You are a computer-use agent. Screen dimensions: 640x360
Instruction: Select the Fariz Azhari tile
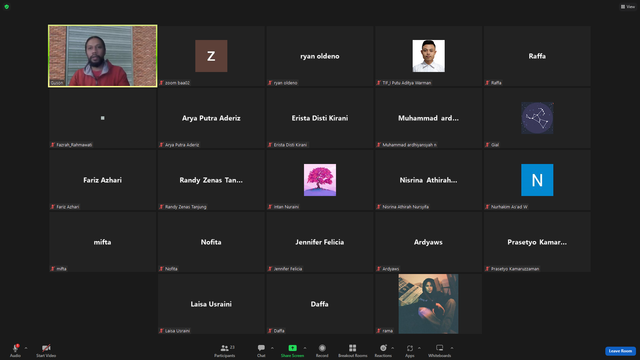[102, 180]
